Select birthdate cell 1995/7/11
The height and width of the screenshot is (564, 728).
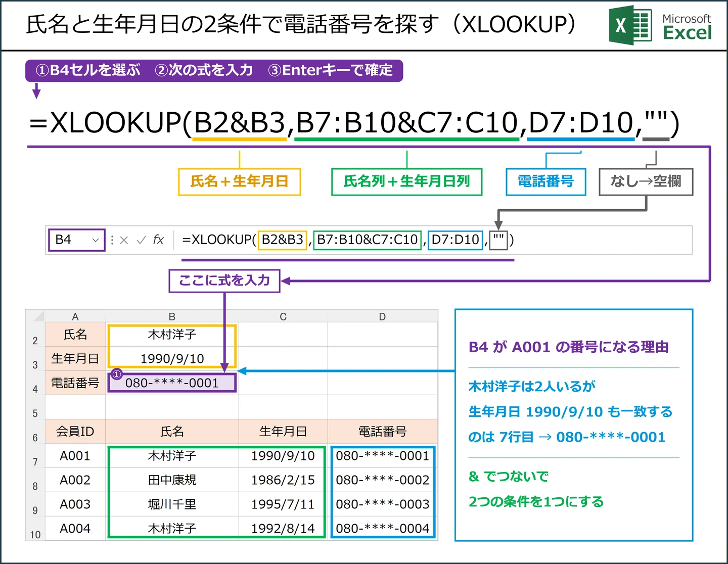click(x=283, y=504)
